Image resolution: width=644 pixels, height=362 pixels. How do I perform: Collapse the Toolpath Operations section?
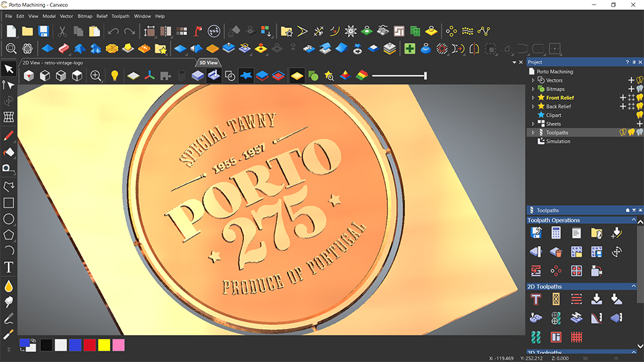[634, 220]
